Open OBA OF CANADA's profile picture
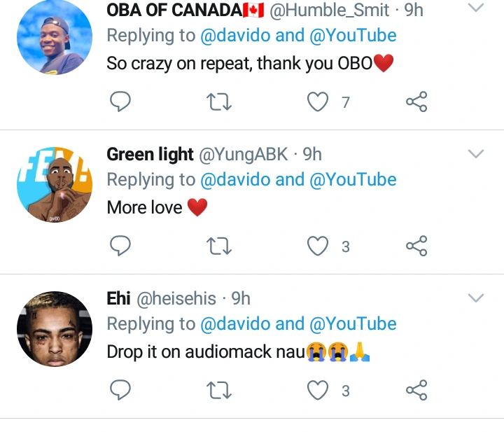The height and width of the screenshot is (432, 504). pyautogui.click(x=55, y=38)
